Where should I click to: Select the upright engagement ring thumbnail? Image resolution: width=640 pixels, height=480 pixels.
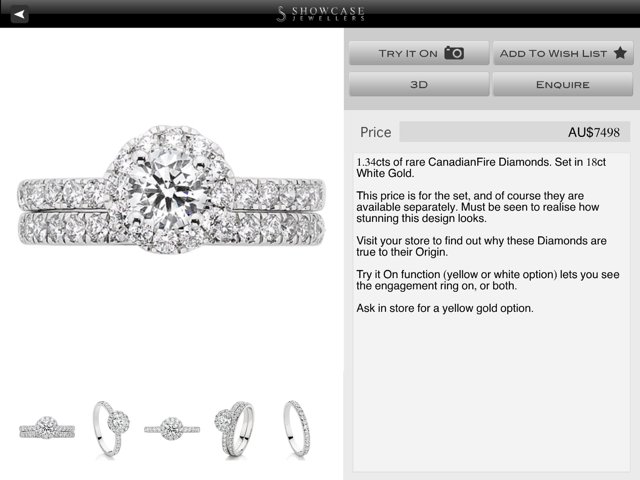[x=111, y=428]
